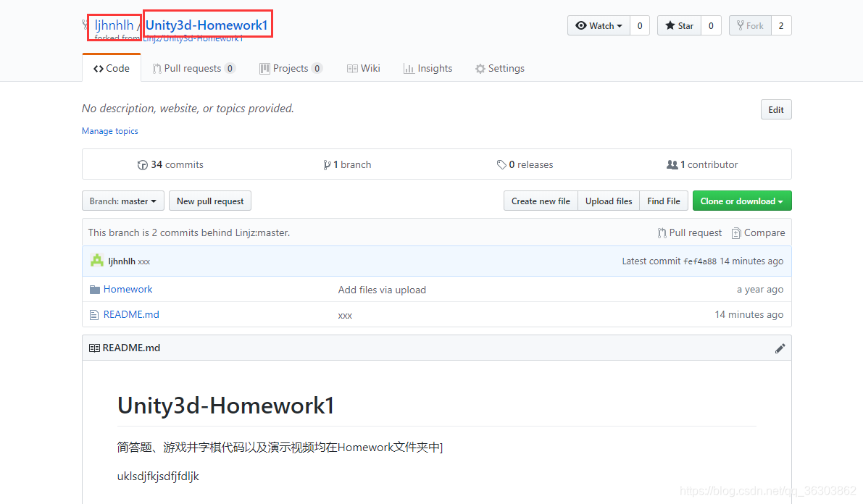Open the fork count showing 2

point(781,26)
